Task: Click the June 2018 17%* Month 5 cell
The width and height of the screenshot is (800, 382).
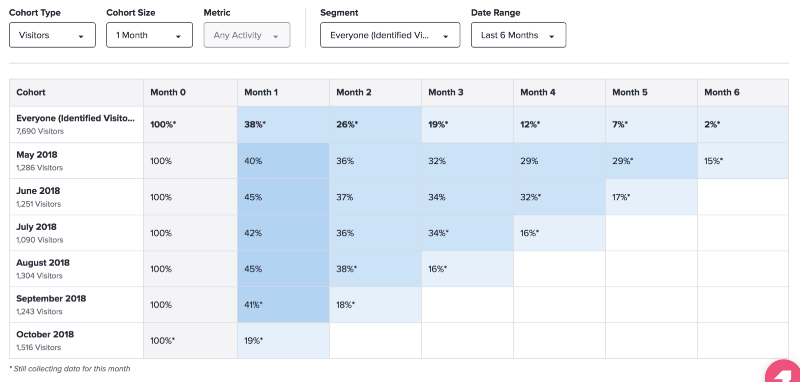Action: pyautogui.click(x=652, y=197)
